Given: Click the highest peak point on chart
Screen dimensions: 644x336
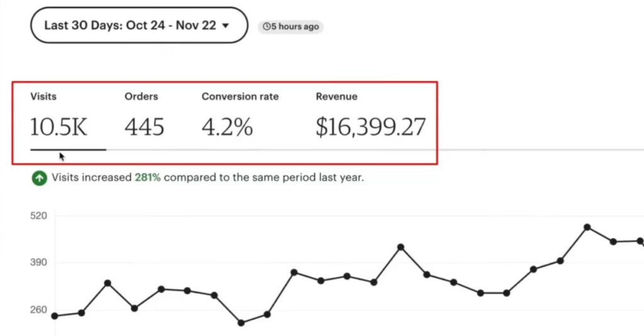Looking at the screenshot, I should point(587,227).
